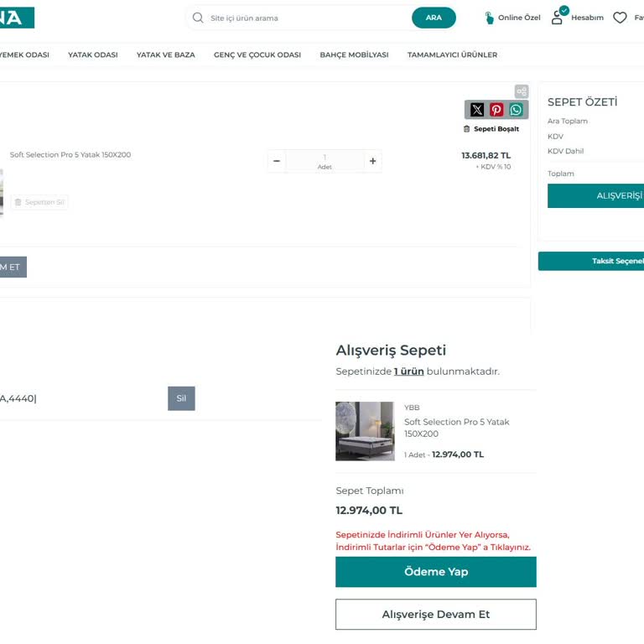Click the 13.681,82 TL price text
Viewport: 644px width, 644px height.
(486, 156)
